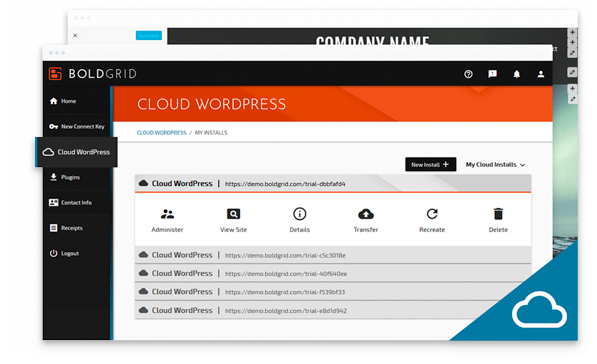This screenshot has height=364, width=597.
Task: Click the Transfer cloud upload icon
Action: pos(366,214)
